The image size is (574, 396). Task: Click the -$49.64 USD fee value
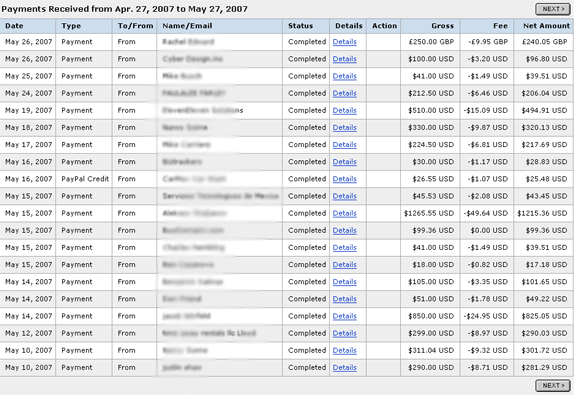coord(485,213)
